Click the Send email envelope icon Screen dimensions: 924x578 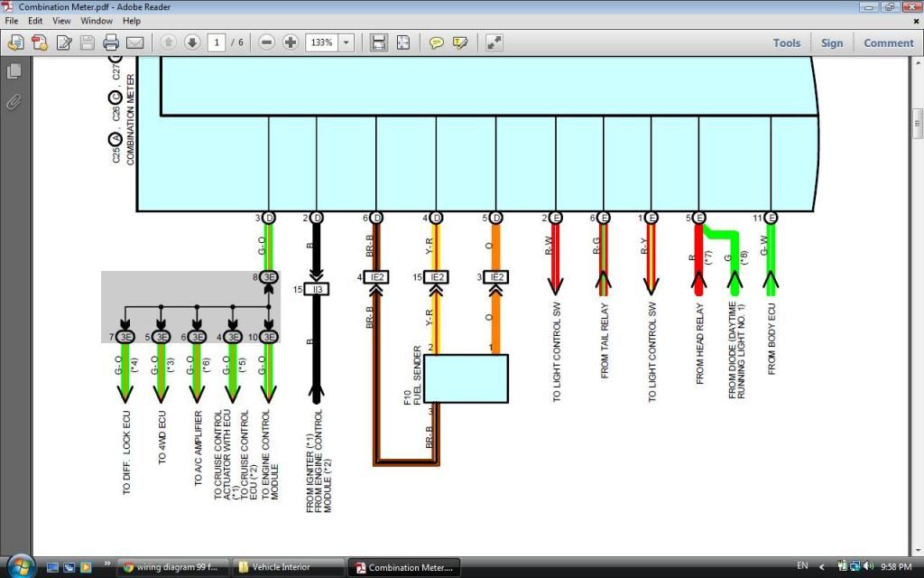coord(134,42)
